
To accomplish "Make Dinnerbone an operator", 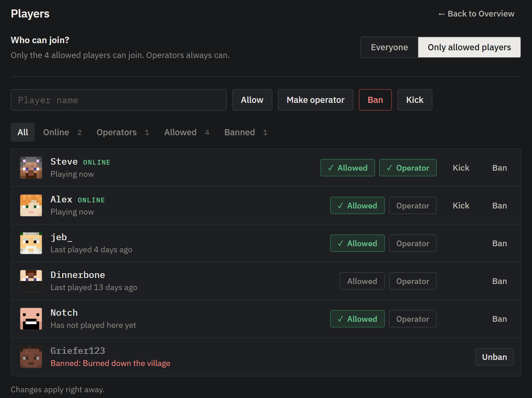I will pyautogui.click(x=413, y=281).
